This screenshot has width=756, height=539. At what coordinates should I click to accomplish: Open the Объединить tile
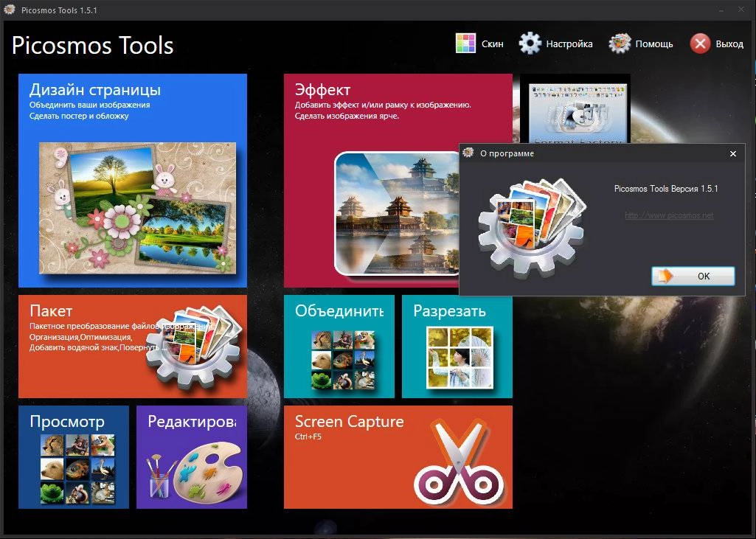pyautogui.click(x=339, y=346)
